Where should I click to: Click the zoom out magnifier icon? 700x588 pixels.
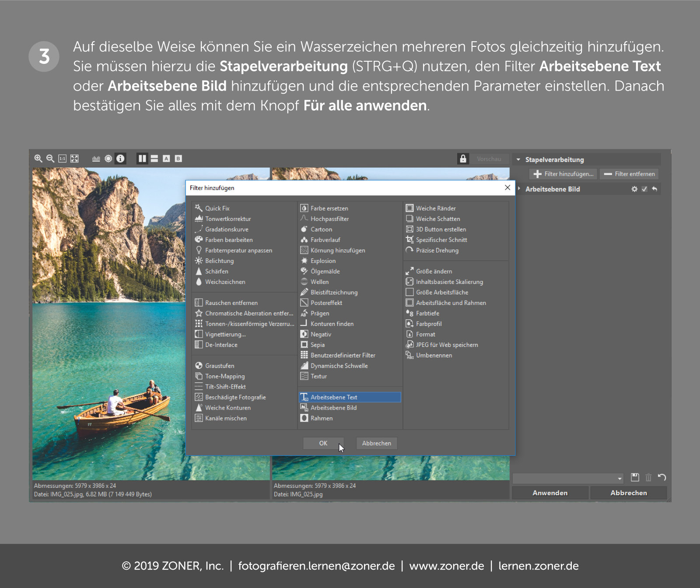pos(50,159)
